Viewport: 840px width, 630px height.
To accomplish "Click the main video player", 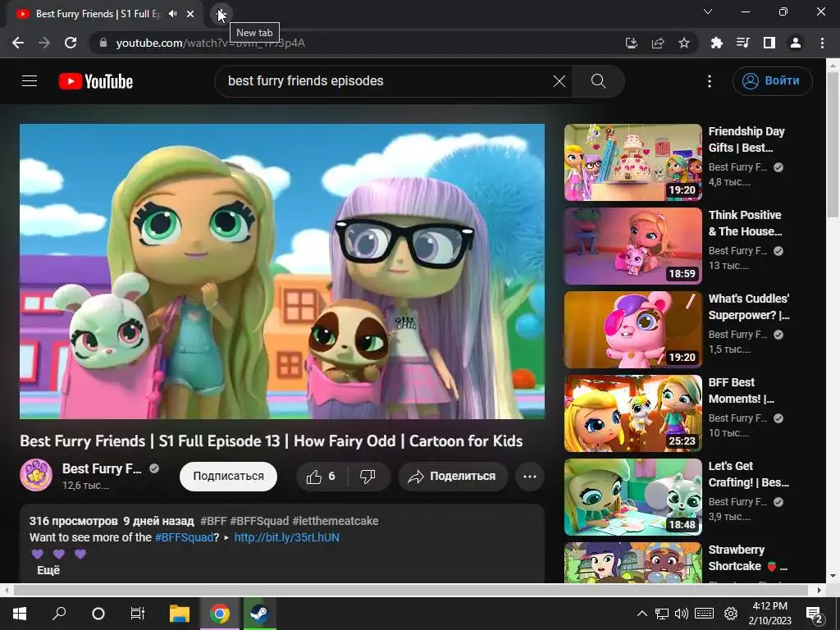I will click(282, 271).
